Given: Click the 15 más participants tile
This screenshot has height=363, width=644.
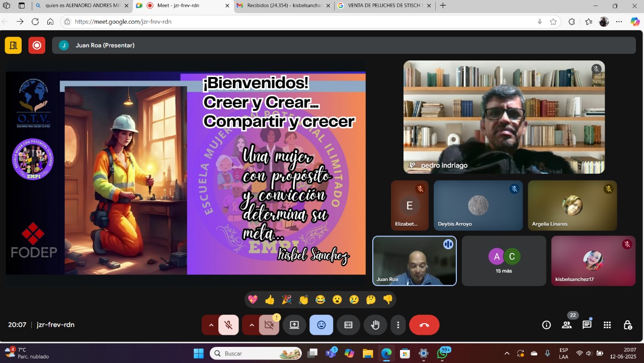Looking at the screenshot, I should point(504,261).
